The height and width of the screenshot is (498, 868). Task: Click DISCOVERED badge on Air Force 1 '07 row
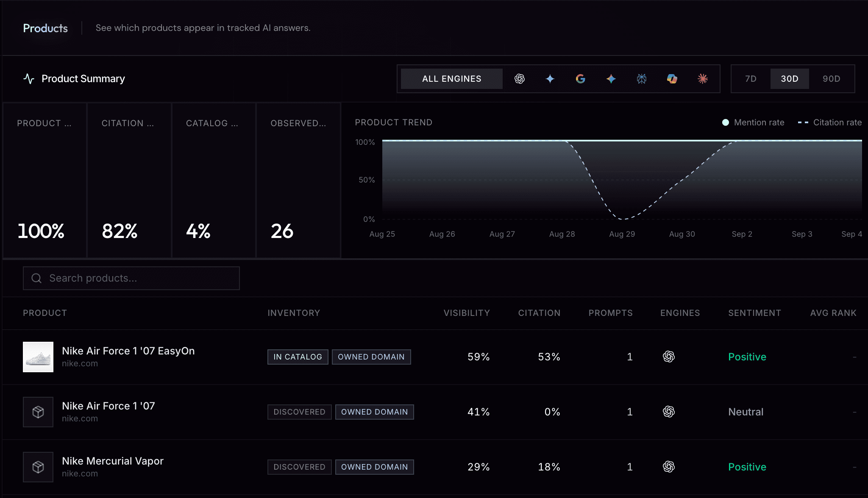300,412
